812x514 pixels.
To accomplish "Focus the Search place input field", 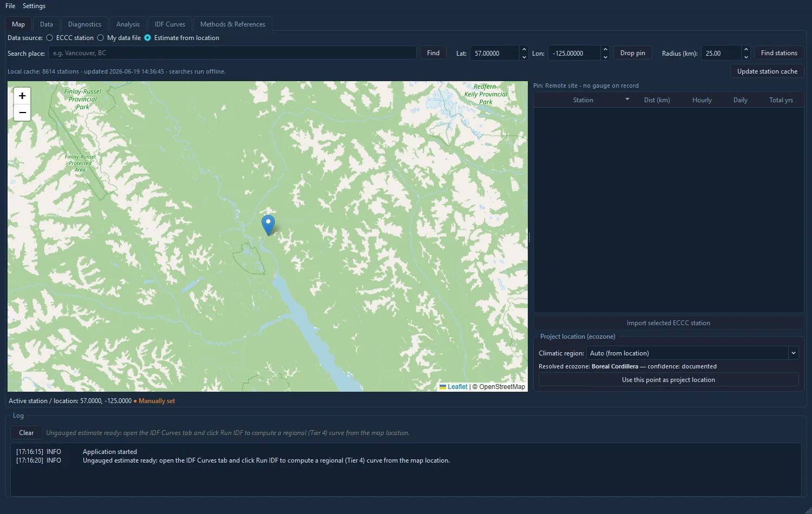I will coord(232,53).
